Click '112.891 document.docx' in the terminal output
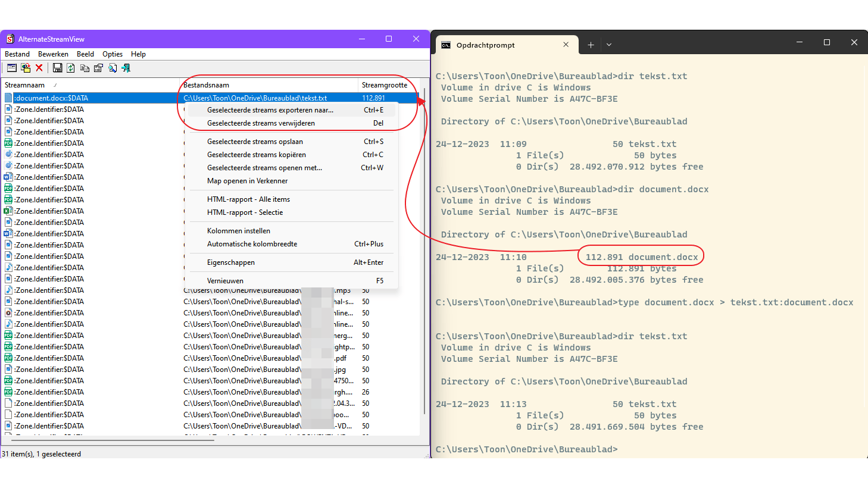This screenshot has width=868, height=488. coord(642,257)
